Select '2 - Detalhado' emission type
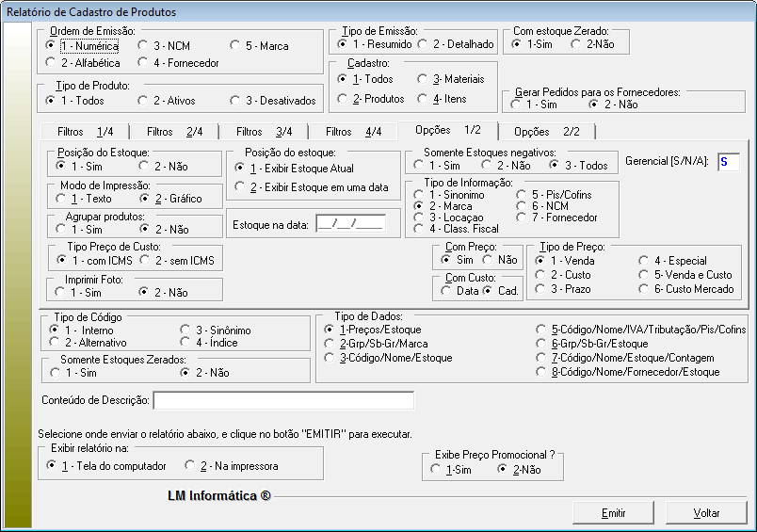The image size is (757, 532). [423, 44]
